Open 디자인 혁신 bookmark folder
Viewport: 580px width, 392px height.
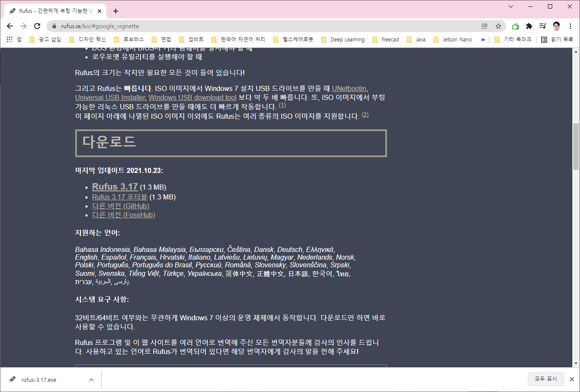point(87,39)
